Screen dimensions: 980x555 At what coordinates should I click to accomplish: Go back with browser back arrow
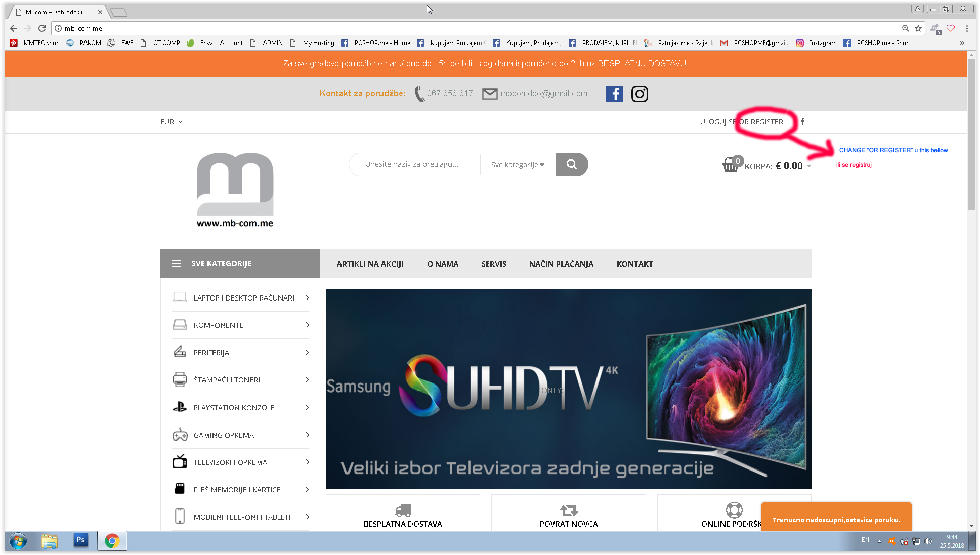tap(14, 28)
